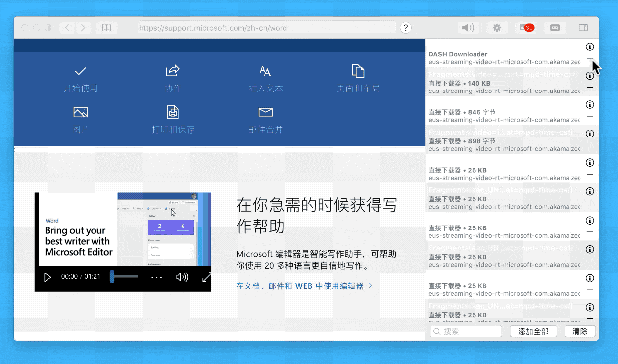Click the 搜索 search field
618x364 pixels.
(x=466, y=331)
